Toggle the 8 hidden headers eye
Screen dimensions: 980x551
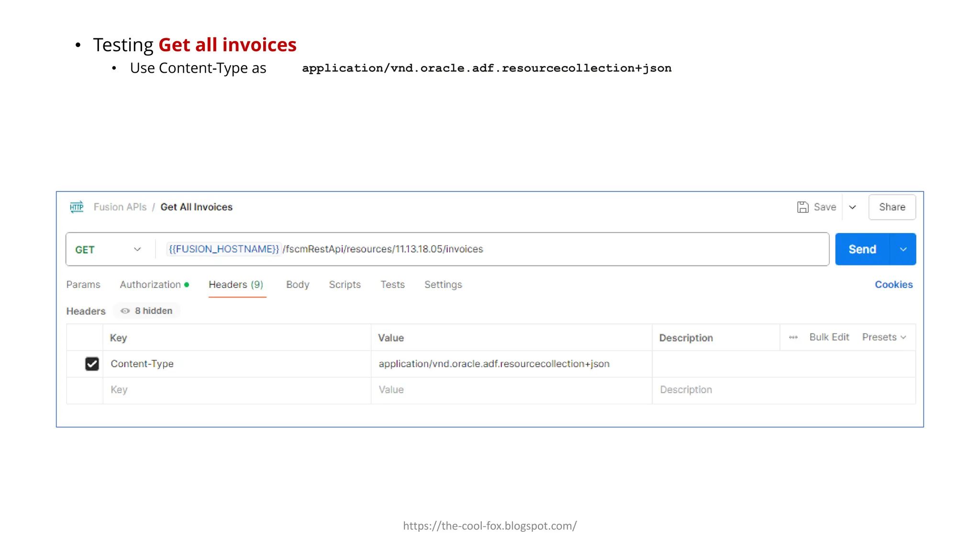pyautogui.click(x=125, y=311)
